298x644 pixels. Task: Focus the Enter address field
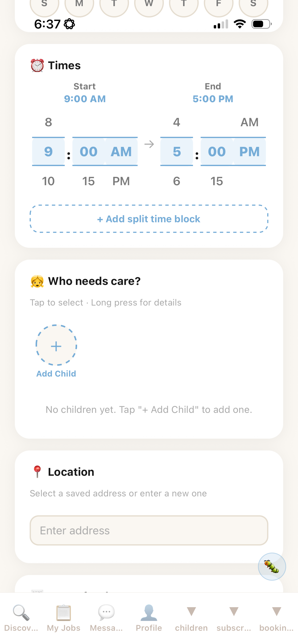pos(149,530)
